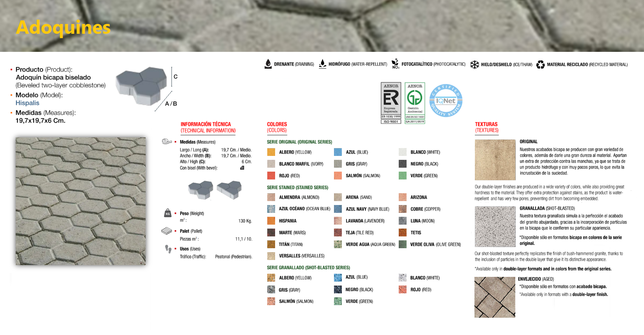Image resolution: width=644 pixels, height=335 pixels.
Task: Open the Granallada texture thumbnail
Action: [495, 227]
